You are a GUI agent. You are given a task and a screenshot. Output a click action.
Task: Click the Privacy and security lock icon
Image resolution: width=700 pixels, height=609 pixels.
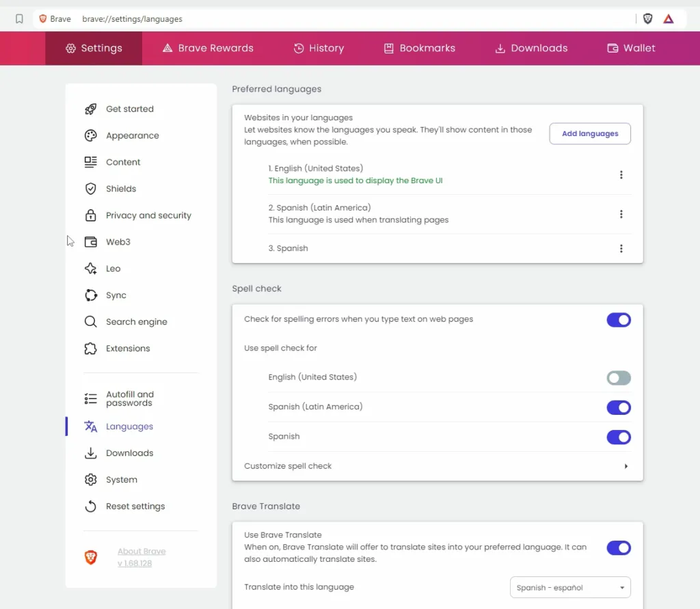(91, 215)
